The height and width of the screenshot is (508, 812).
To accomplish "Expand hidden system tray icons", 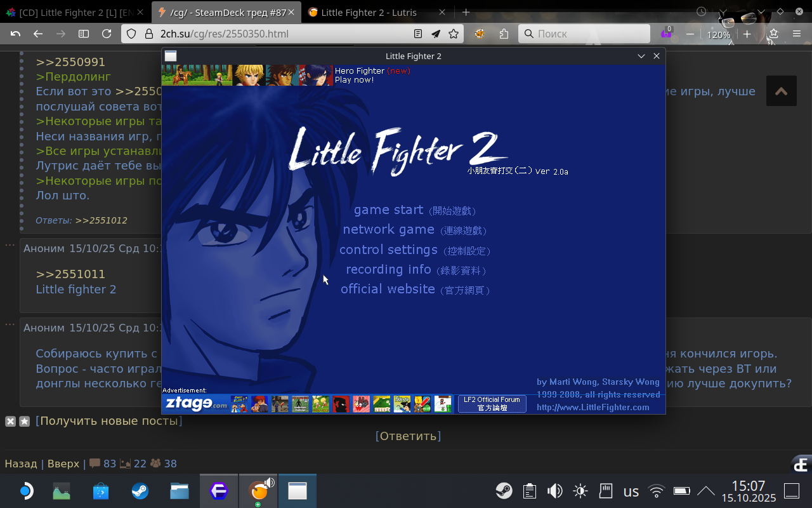I will [x=706, y=491].
